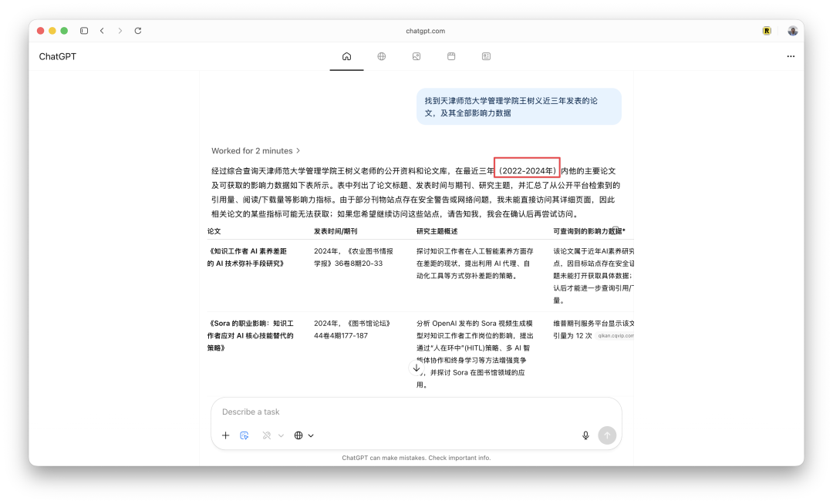The width and height of the screenshot is (833, 504).
Task: Click cell 农业图书情报学报 36卷8期20-33
Action: coord(353,257)
